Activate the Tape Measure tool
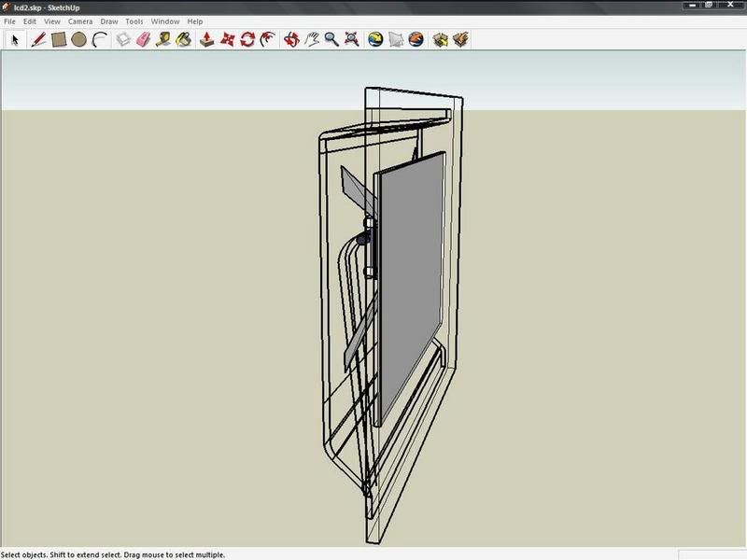This screenshot has width=747, height=560. pos(163,39)
